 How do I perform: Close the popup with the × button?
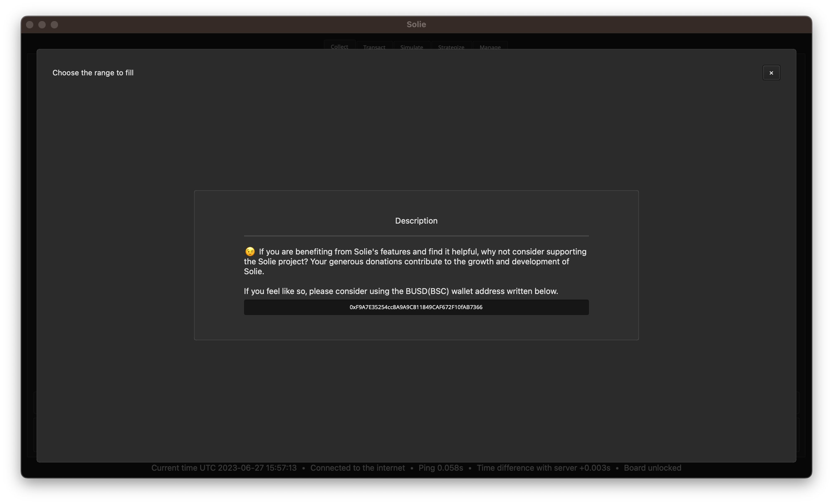pos(771,73)
